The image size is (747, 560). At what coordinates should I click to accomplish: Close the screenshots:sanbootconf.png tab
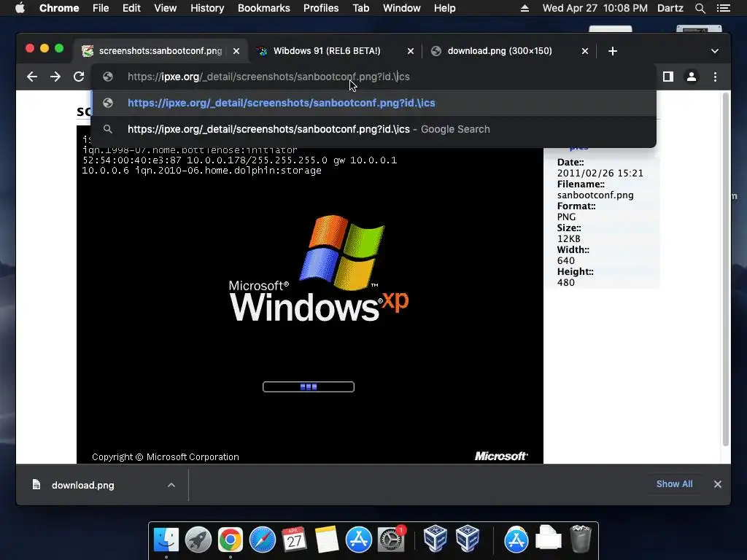pos(236,51)
